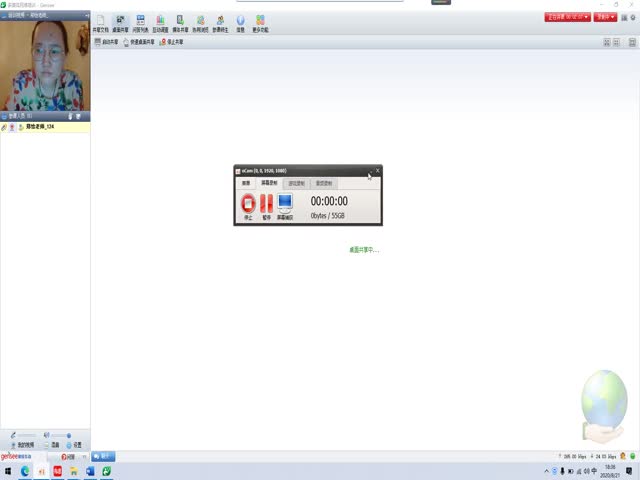
Task: Open the Question List (问答列表) panel
Action: click(140, 23)
